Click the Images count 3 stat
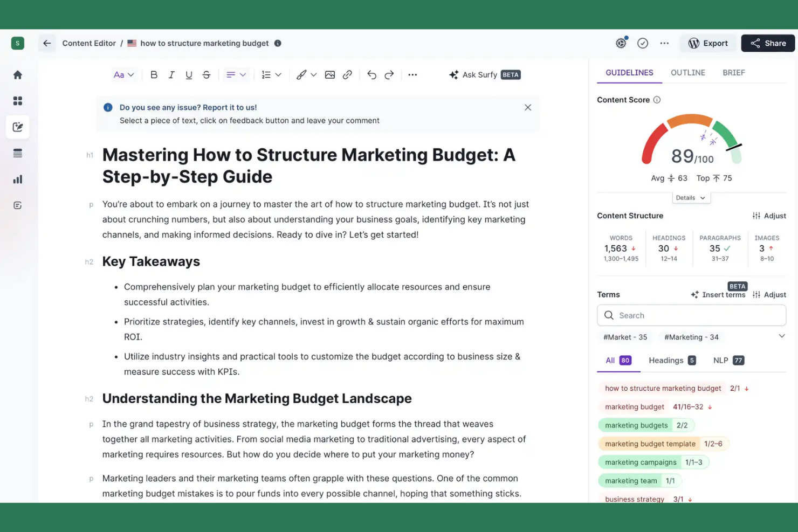Image resolution: width=798 pixels, height=532 pixels. point(767,248)
